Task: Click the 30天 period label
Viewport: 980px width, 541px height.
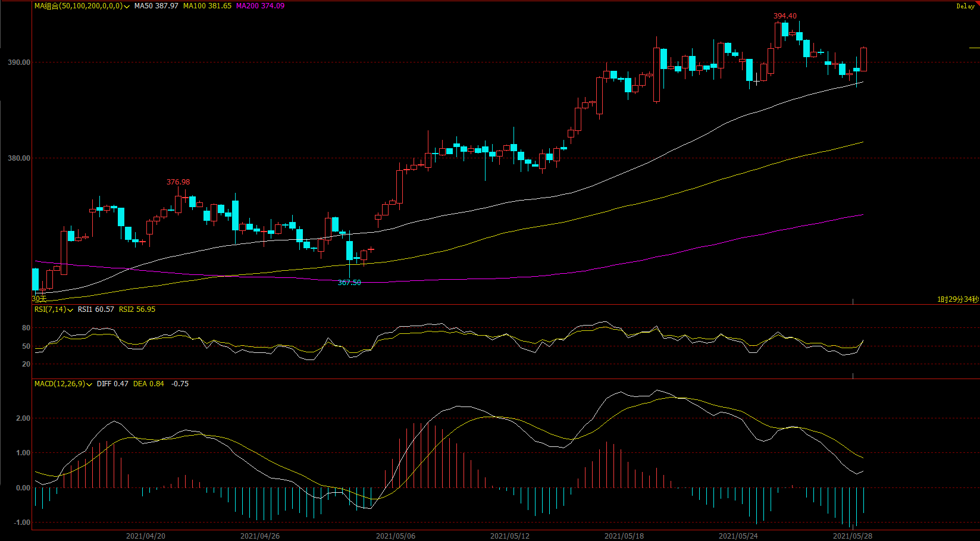Action: coord(39,299)
